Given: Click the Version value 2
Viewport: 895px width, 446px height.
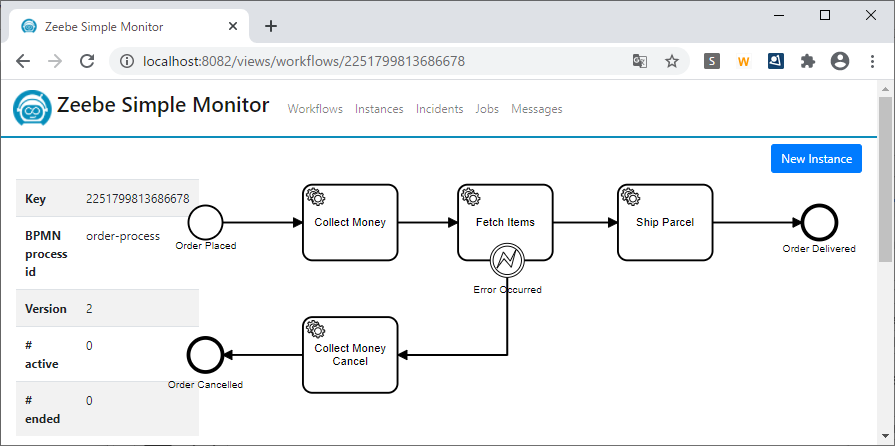Looking at the screenshot, I should tap(90, 309).
